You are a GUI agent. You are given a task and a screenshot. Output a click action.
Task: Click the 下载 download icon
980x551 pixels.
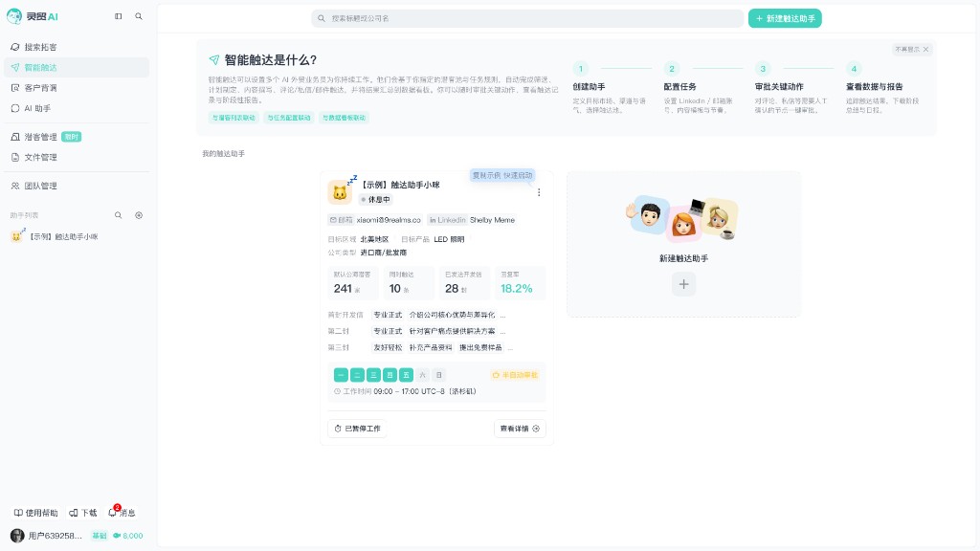(x=74, y=513)
